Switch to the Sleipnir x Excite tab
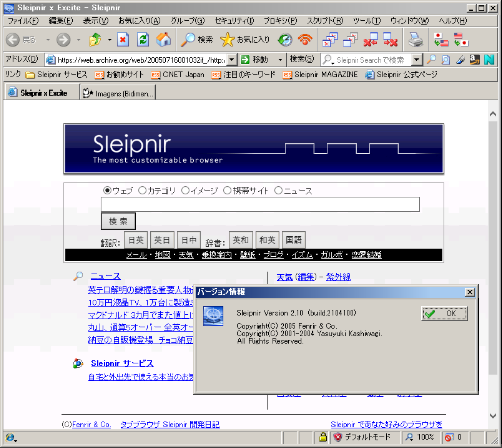 pyautogui.click(x=42, y=93)
